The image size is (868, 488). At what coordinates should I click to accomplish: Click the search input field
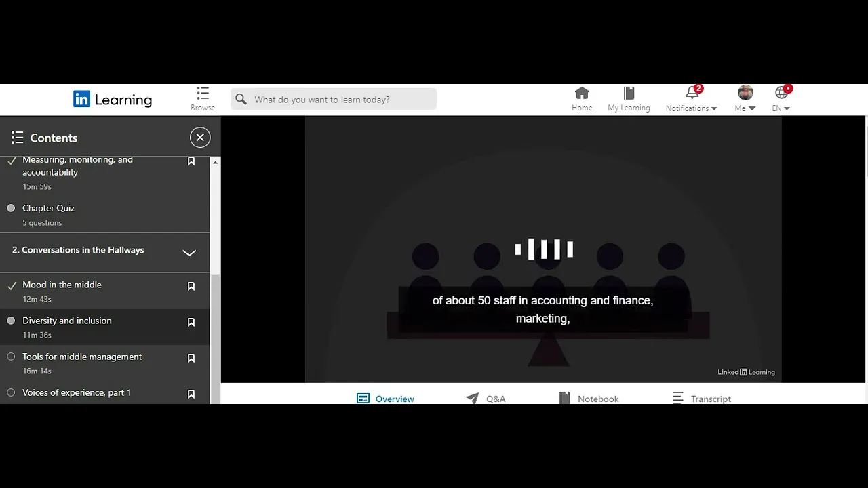334,100
